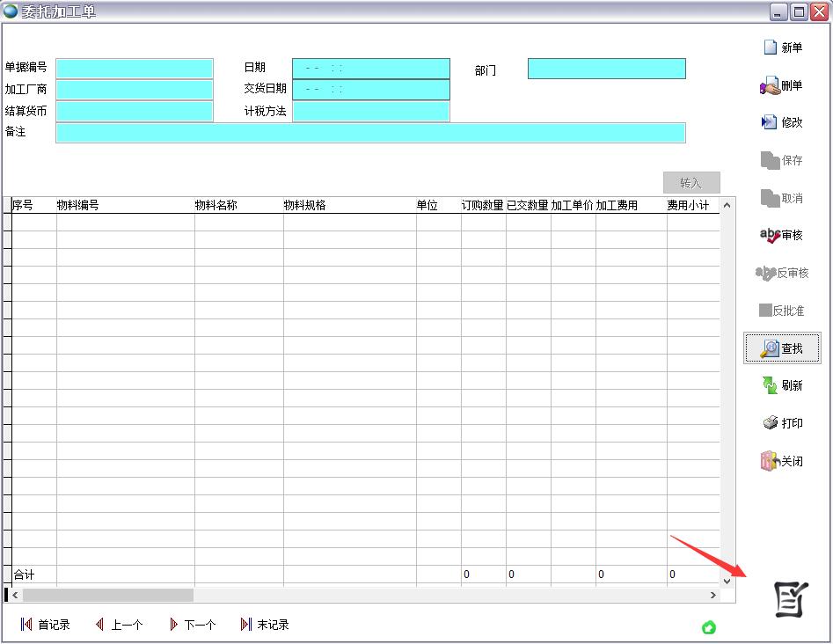Click the 备注 remarks text field

pyautogui.click(x=370, y=133)
